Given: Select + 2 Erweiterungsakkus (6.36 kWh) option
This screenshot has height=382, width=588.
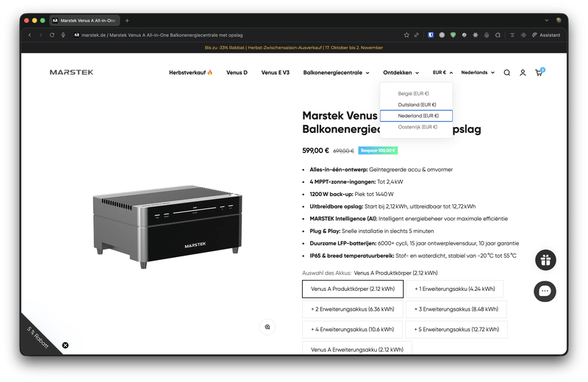Looking at the screenshot, I should [353, 309].
